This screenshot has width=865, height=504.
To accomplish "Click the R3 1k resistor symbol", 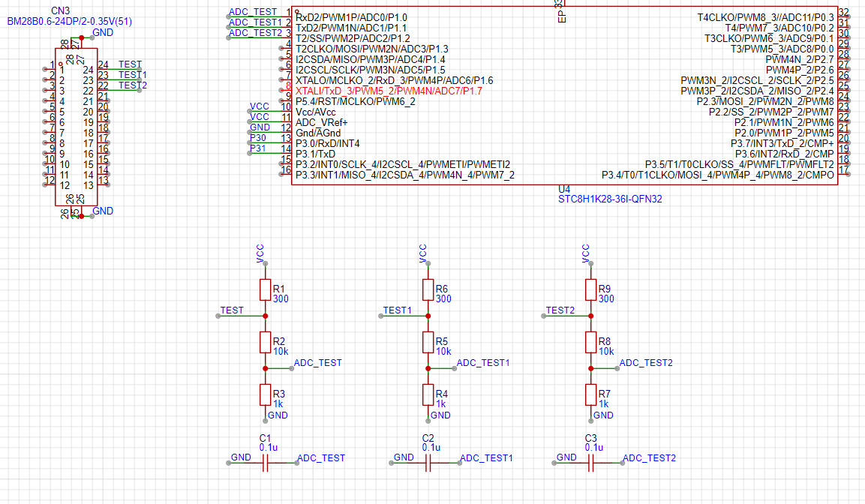I will (264, 395).
